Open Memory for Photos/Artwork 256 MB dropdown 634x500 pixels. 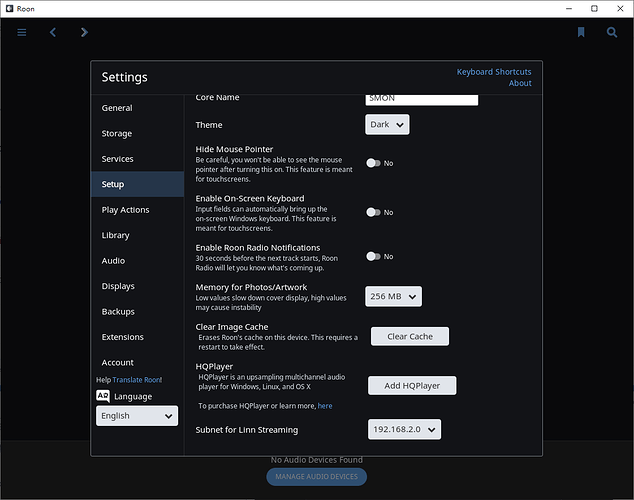click(x=393, y=296)
